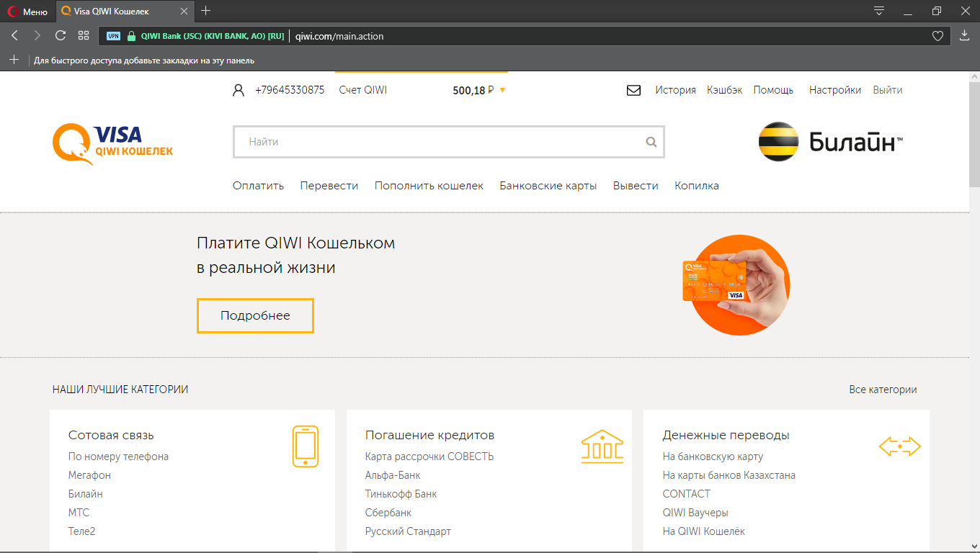
Task: Select CONTACT money transfer
Action: click(x=686, y=494)
